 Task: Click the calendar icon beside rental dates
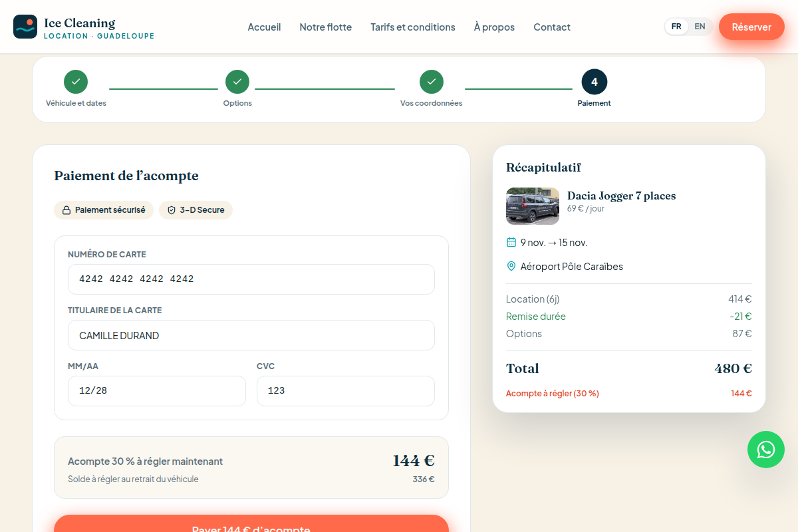(511, 242)
